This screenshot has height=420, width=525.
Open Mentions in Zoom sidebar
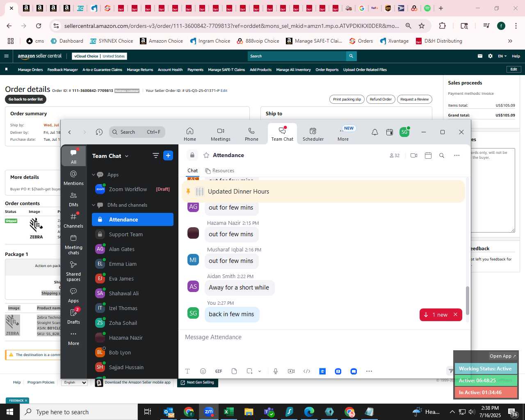tap(73, 178)
